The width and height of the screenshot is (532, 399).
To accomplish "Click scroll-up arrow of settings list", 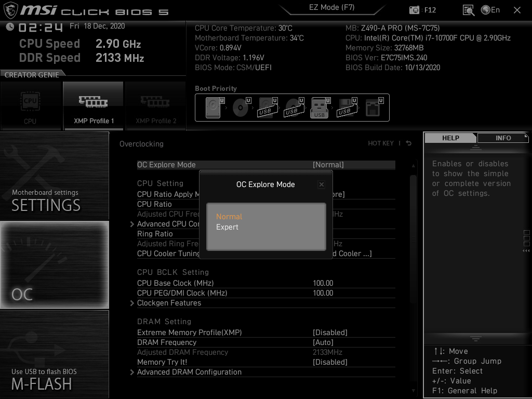I will point(413,166).
